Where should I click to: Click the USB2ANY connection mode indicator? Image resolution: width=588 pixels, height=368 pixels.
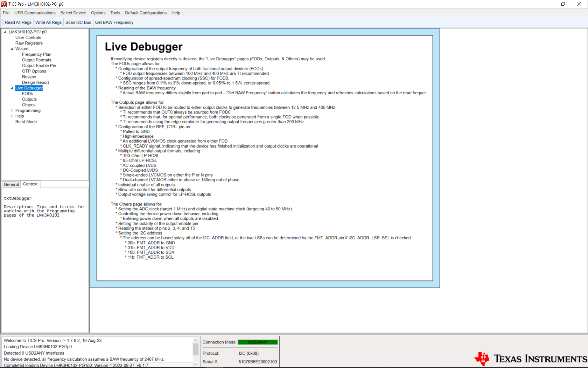click(258, 342)
